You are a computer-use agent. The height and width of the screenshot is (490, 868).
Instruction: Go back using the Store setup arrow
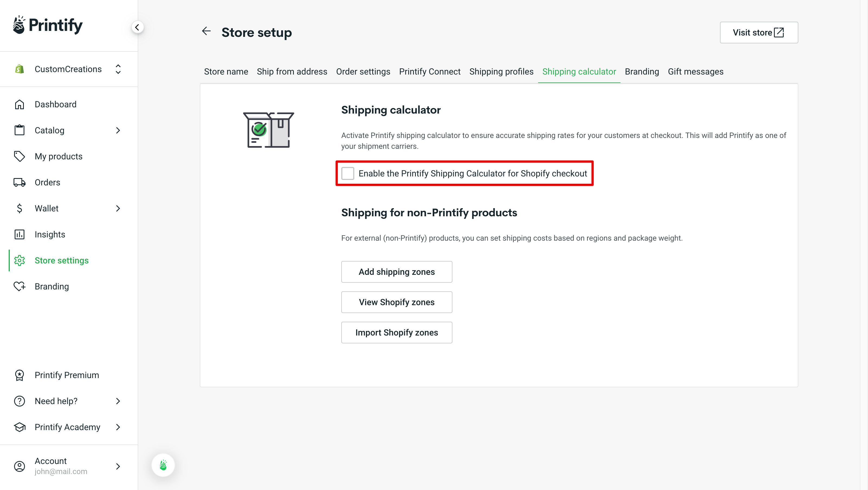[206, 31]
